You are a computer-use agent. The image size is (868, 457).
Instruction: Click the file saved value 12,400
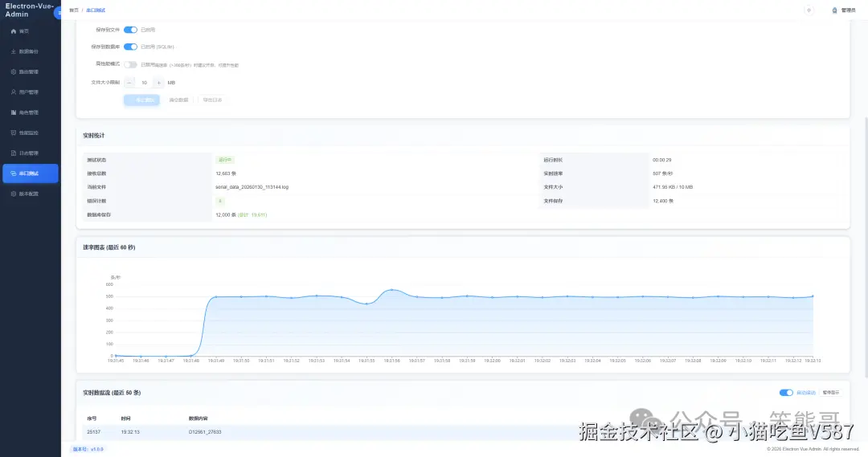click(663, 201)
